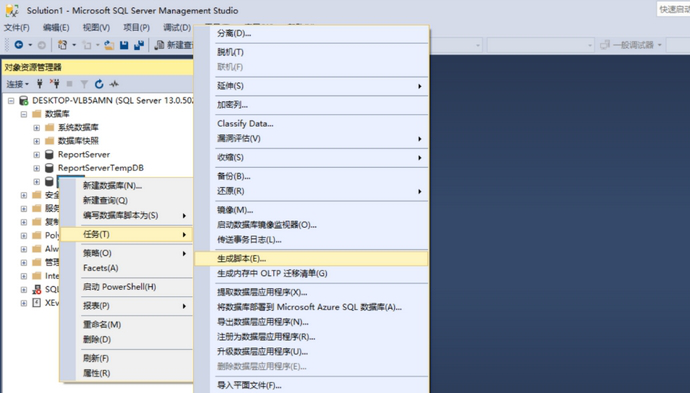Click the 系统数据库 folder icon

50,128
